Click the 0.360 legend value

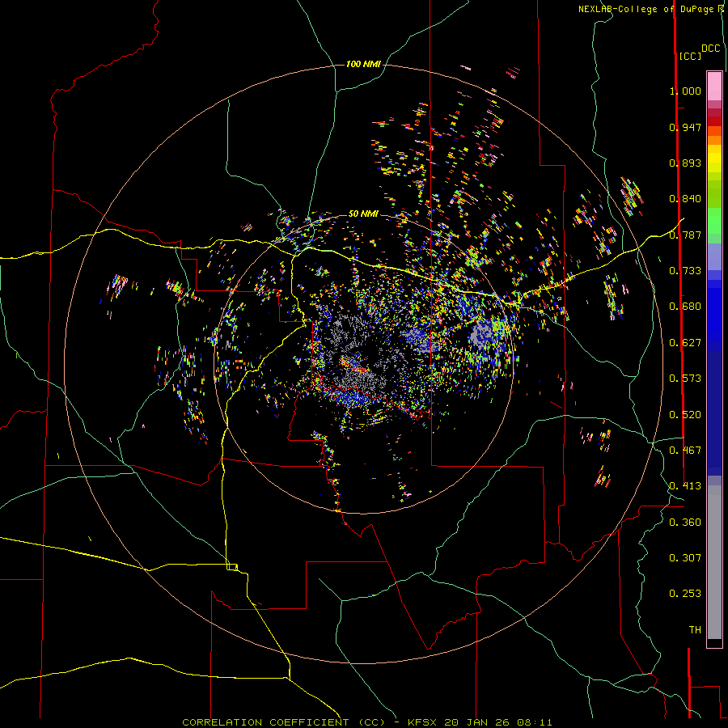click(x=685, y=523)
